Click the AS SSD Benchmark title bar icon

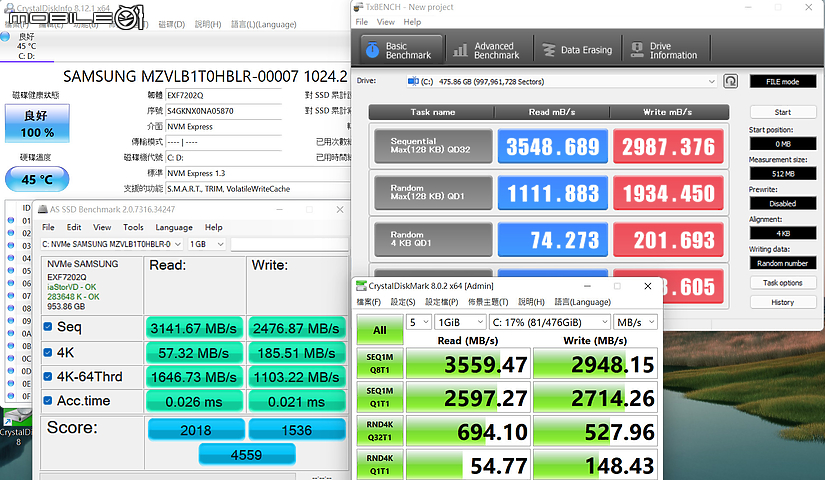coord(43,209)
